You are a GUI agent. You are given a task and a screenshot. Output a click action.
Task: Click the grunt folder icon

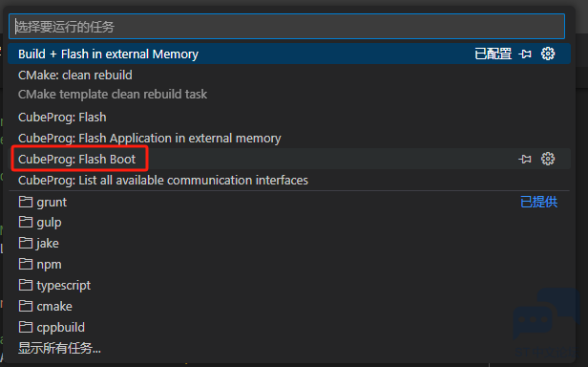click(x=26, y=202)
